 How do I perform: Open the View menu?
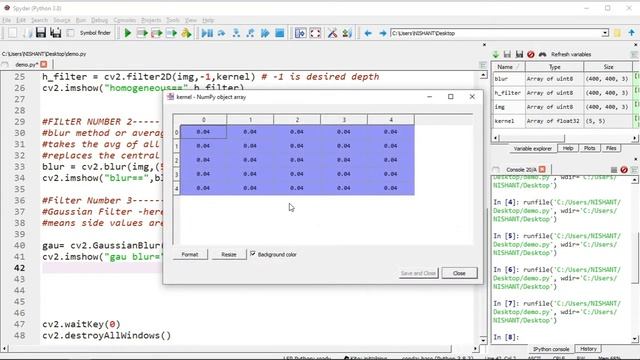click(191, 20)
